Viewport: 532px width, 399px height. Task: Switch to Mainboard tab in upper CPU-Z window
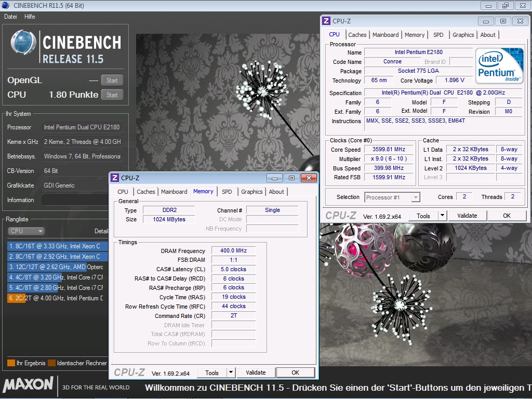[x=385, y=35]
